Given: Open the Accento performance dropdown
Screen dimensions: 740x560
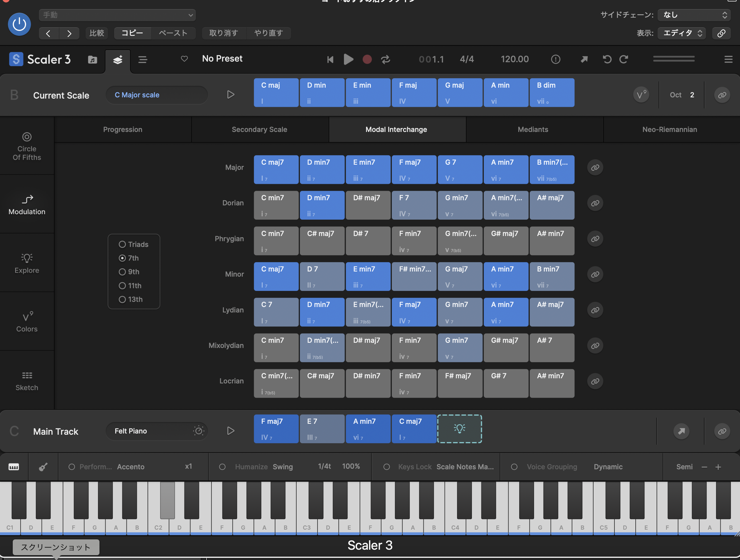Looking at the screenshot, I should (131, 467).
